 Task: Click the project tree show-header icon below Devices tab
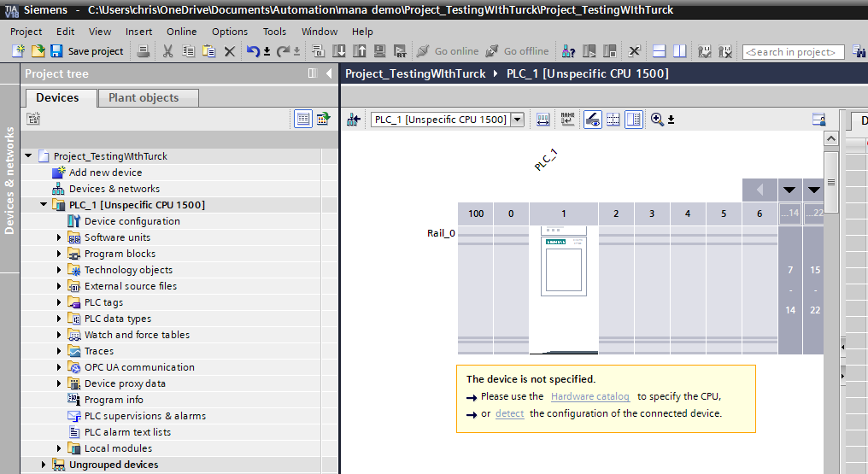[x=33, y=119]
